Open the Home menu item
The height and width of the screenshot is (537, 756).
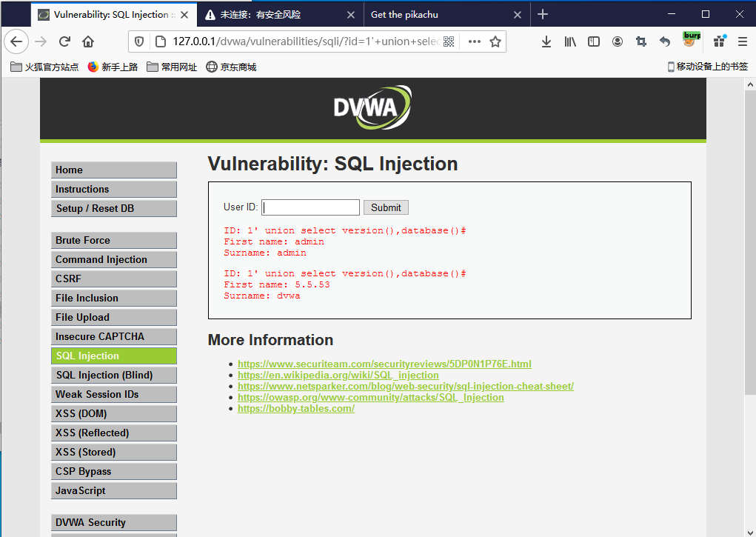tap(114, 170)
